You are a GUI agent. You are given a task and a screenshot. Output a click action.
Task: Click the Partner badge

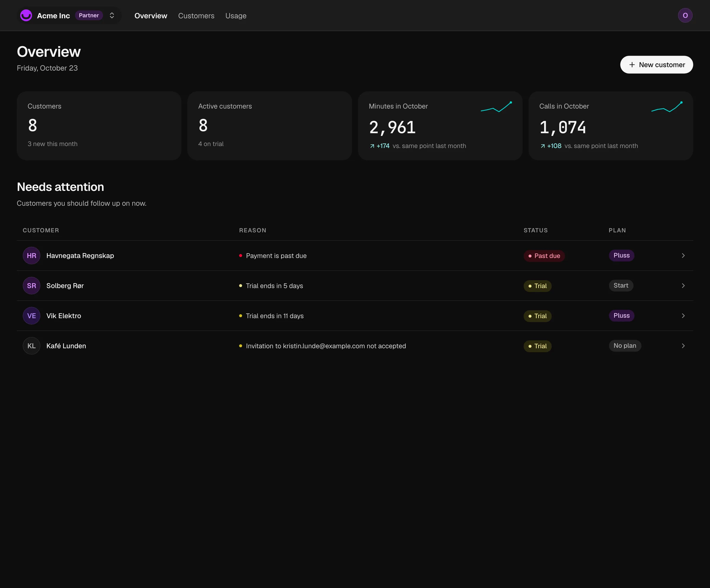(x=88, y=16)
